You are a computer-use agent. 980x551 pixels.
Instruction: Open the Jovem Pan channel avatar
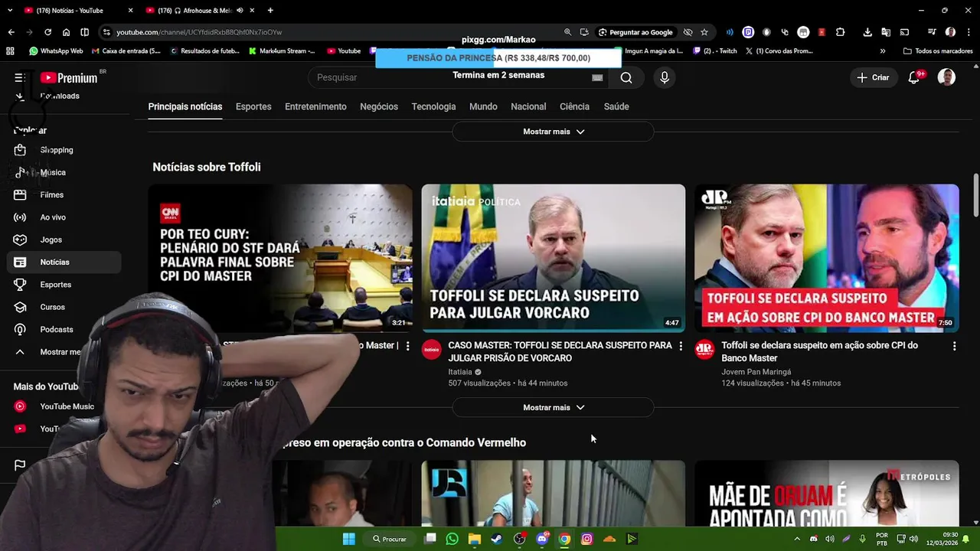click(x=704, y=350)
